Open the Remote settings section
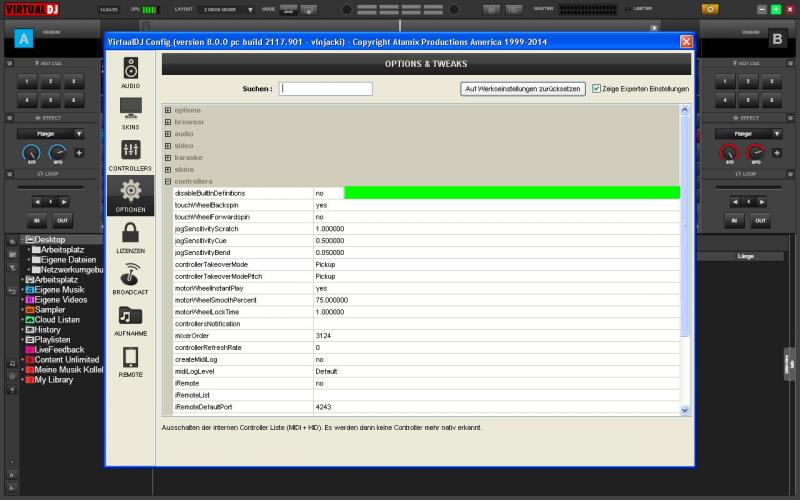 (131, 360)
